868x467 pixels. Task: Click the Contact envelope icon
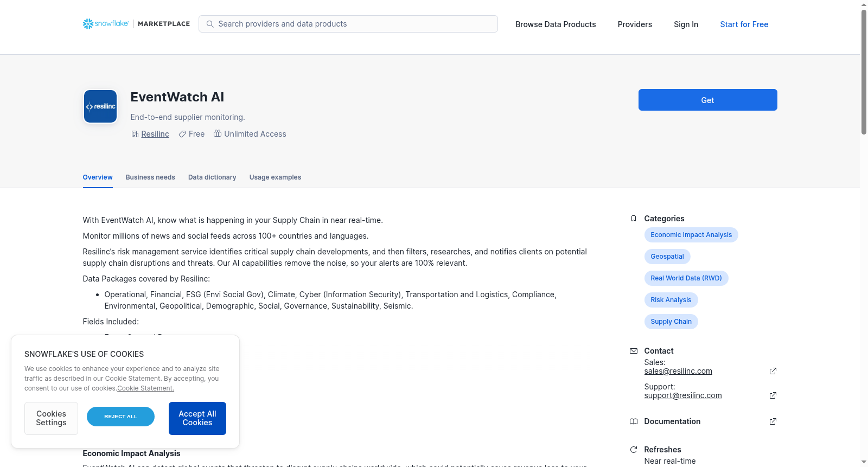coord(634,351)
